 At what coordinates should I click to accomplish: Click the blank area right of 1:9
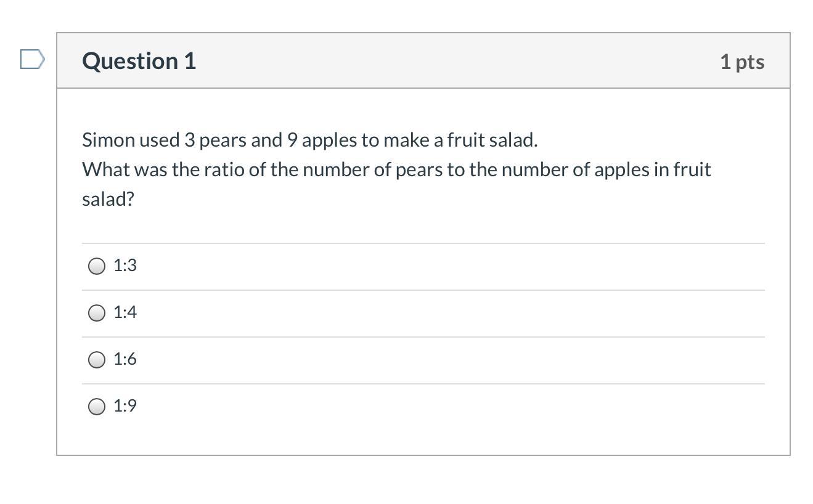coord(450,407)
